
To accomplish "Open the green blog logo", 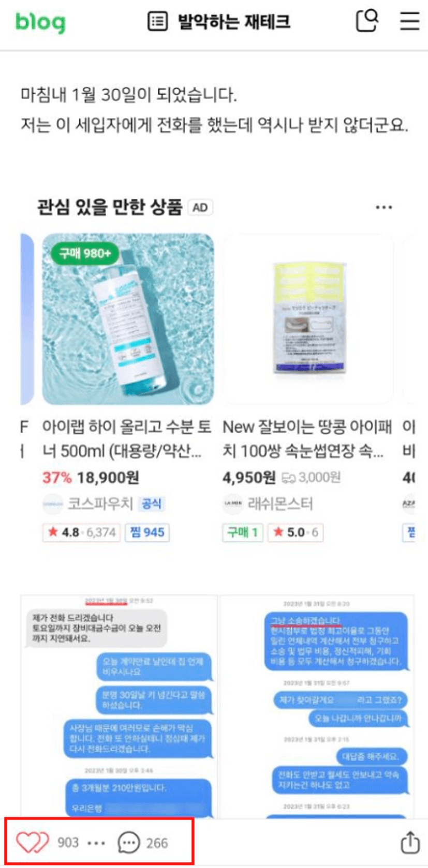I will click(40, 22).
